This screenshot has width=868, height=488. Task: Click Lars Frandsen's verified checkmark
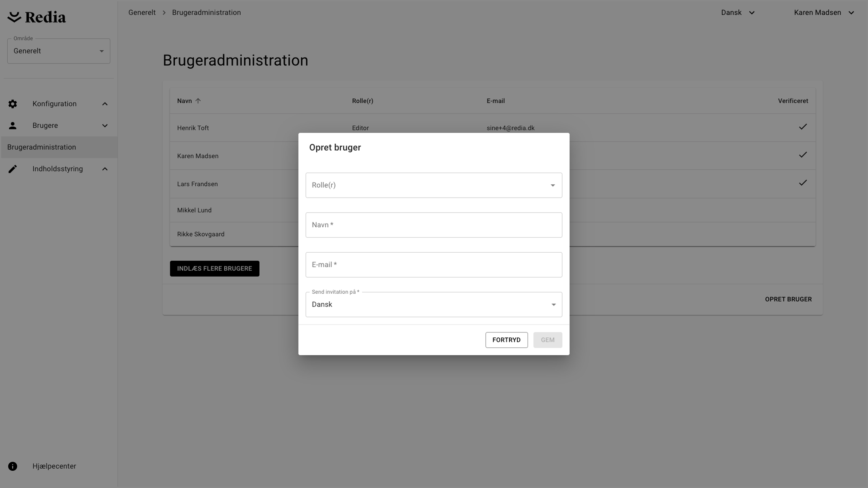[x=803, y=183]
